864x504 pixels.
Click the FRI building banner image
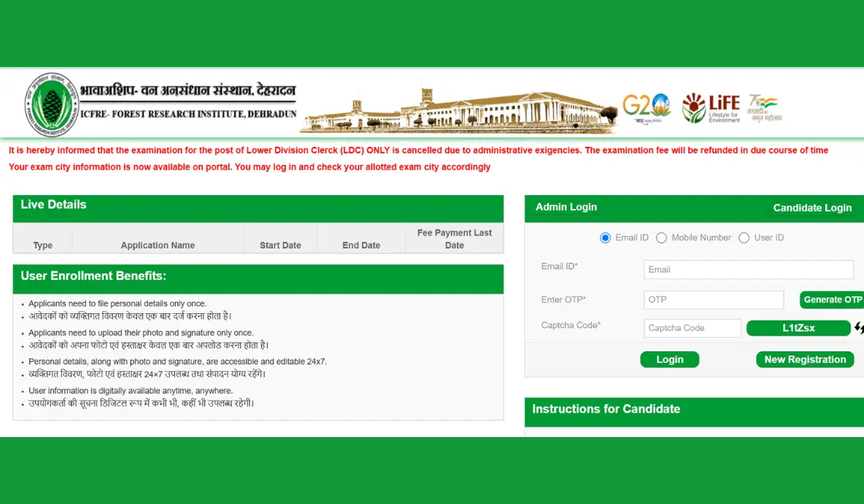click(x=459, y=109)
